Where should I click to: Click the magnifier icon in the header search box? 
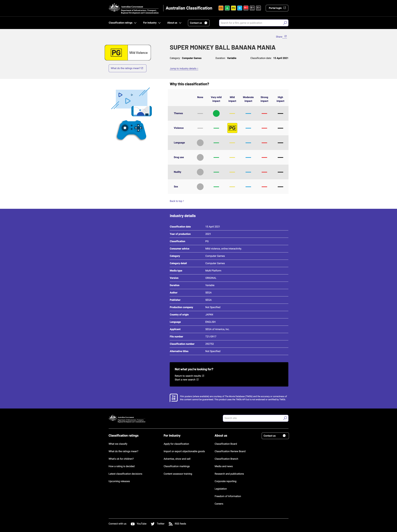(x=285, y=23)
